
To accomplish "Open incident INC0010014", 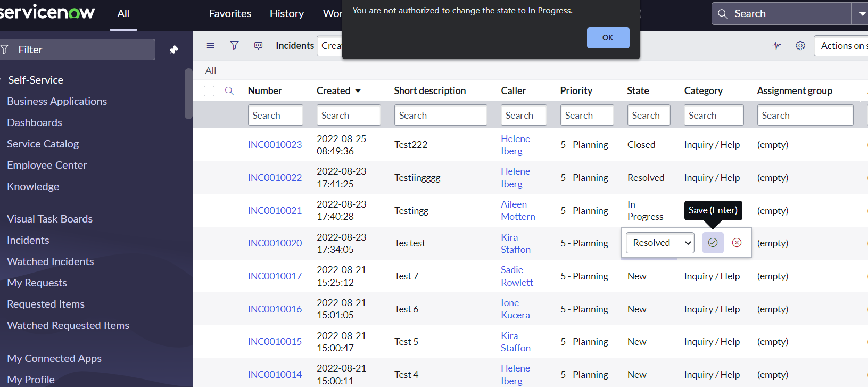I will (275, 375).
